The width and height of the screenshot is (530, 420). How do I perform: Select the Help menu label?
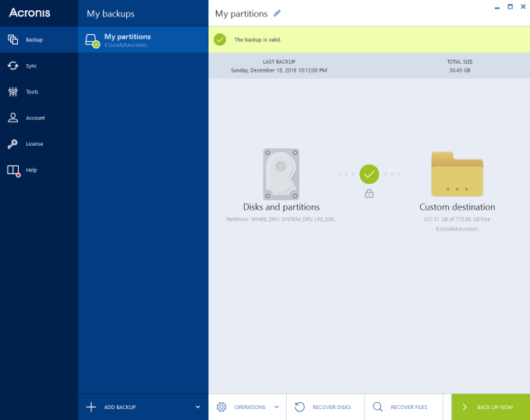click(x=31, y=170)
